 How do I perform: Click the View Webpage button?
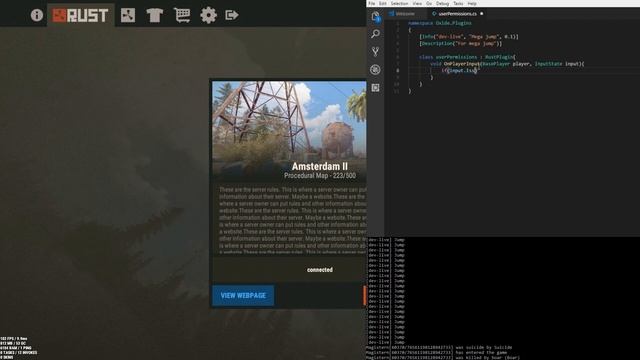[x=243, y=295]
